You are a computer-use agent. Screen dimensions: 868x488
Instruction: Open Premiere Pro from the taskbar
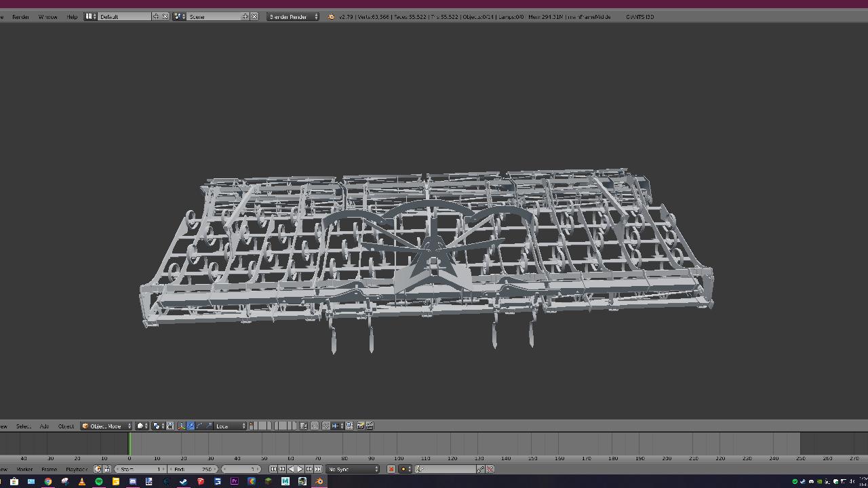pos(235,481)
